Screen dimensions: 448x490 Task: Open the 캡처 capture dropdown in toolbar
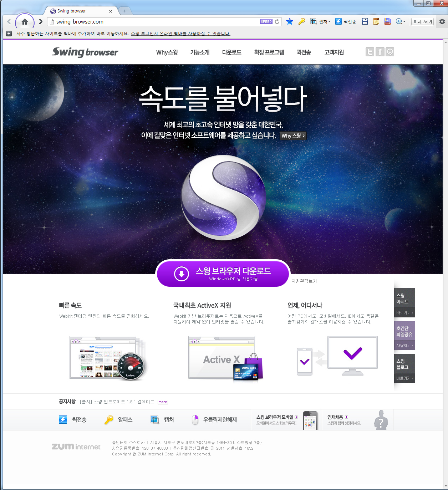click(320, 22)
